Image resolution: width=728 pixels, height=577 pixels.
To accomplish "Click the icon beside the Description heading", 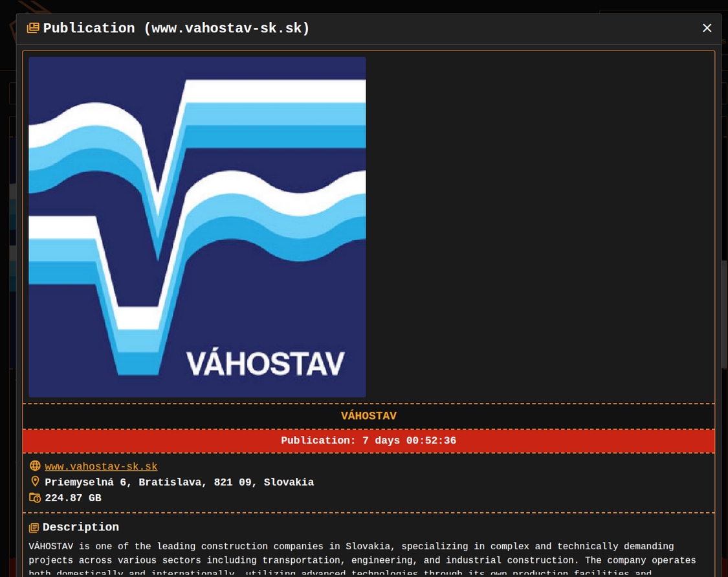I will point(34,528).
